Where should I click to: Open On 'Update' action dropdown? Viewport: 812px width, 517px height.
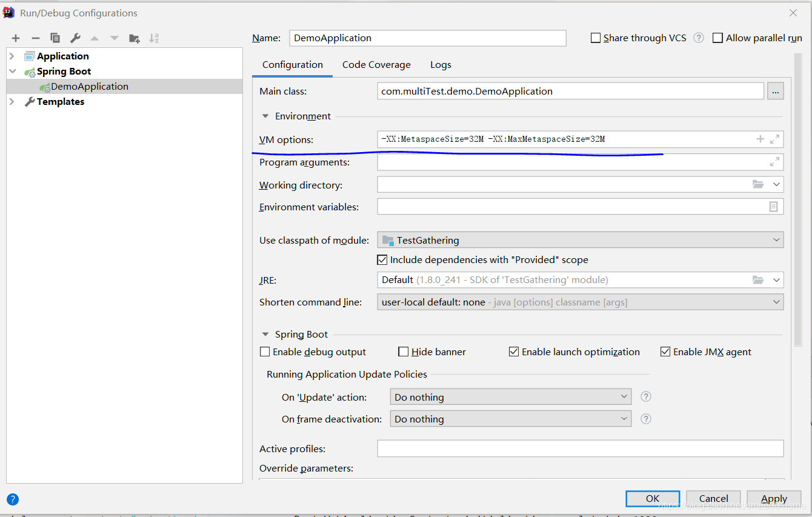511,397
